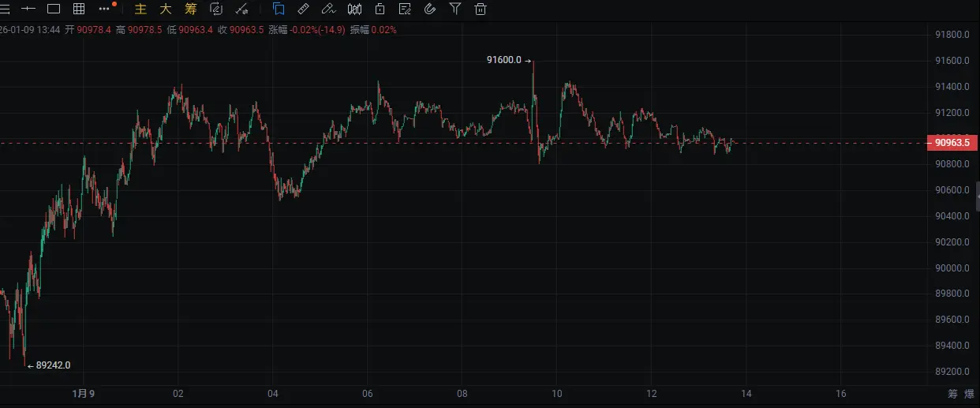Toggle the magnet snap icon
This screenshot has height=408, width=980.
click(x=430, y=9)
